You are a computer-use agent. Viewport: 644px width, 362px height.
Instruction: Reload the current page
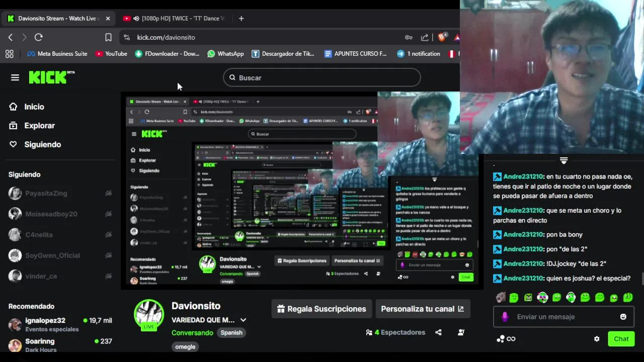(38, 37)
